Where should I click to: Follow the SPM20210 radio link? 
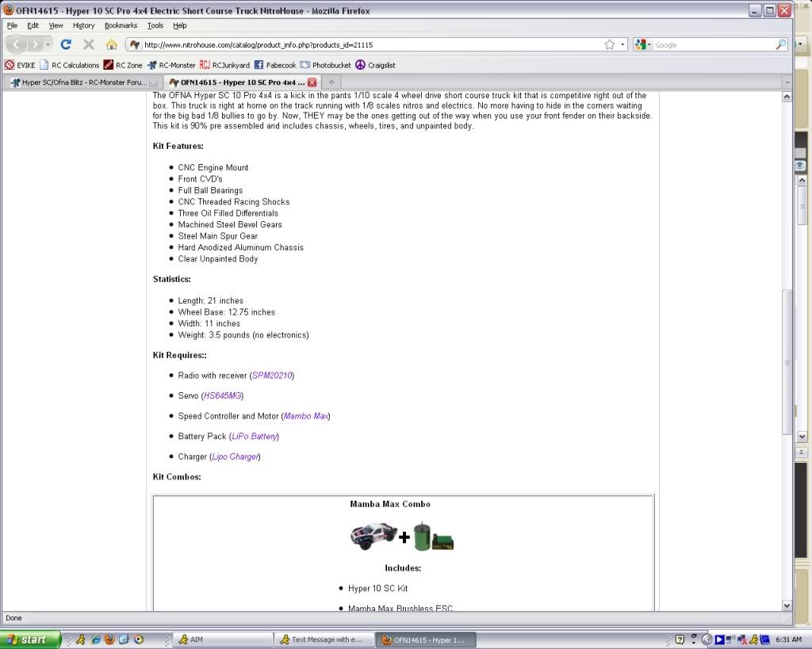coord(272,376)
